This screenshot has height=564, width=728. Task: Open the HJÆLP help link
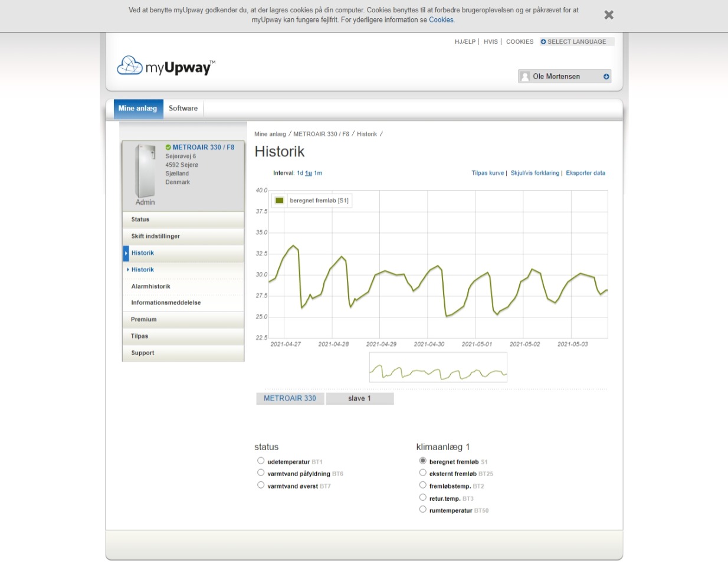tap(465, 42)
